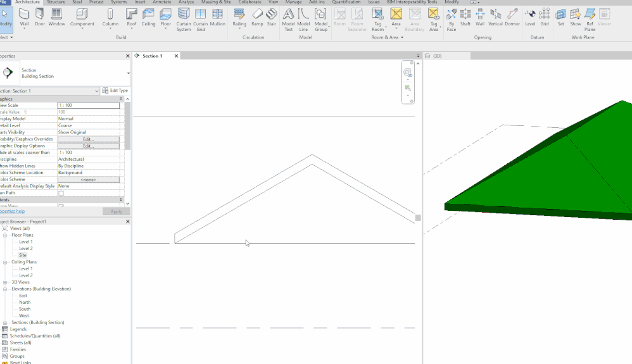Image resolution: width=632 pixels, height=364 pixels.
Task: Collapse the Elevations tree node
Action: 5,289
